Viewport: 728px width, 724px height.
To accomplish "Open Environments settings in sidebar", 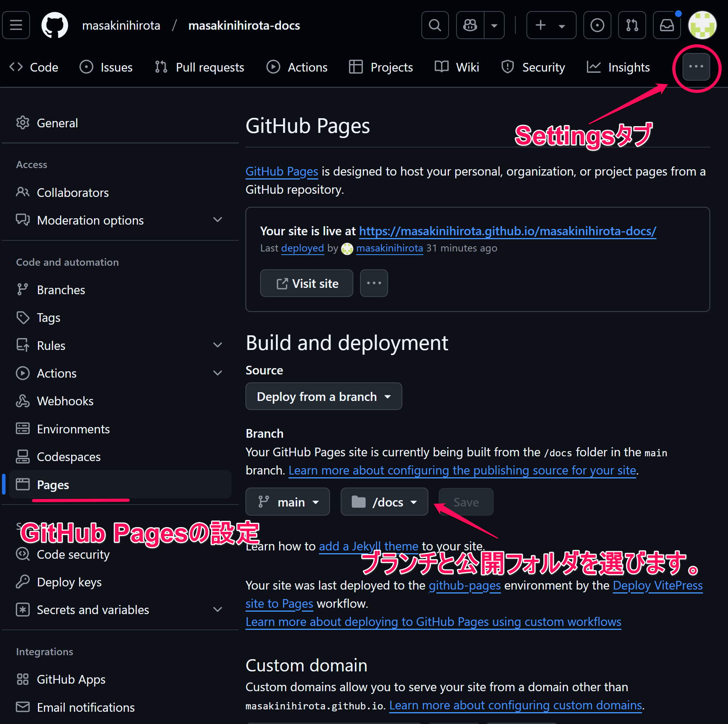I will click(73, 429).
